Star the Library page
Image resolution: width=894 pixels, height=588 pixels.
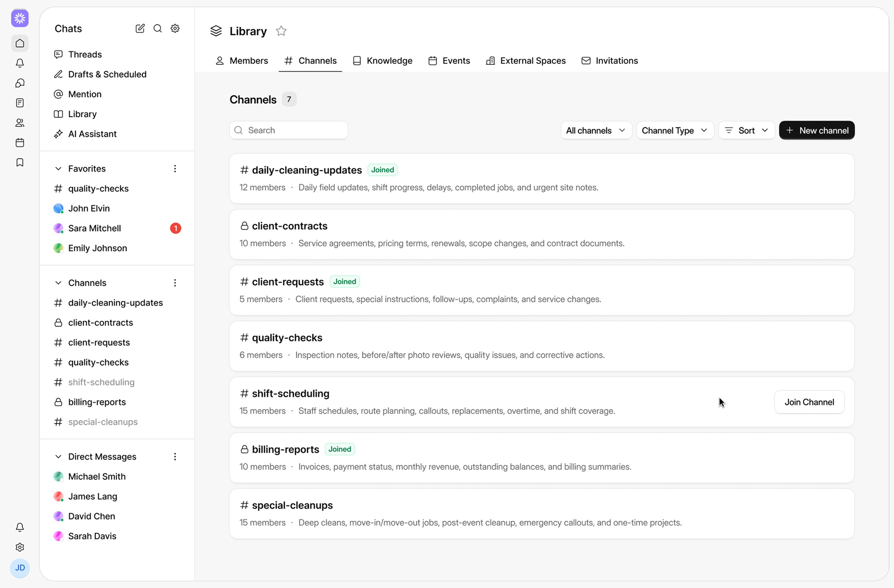click(281, 31)
